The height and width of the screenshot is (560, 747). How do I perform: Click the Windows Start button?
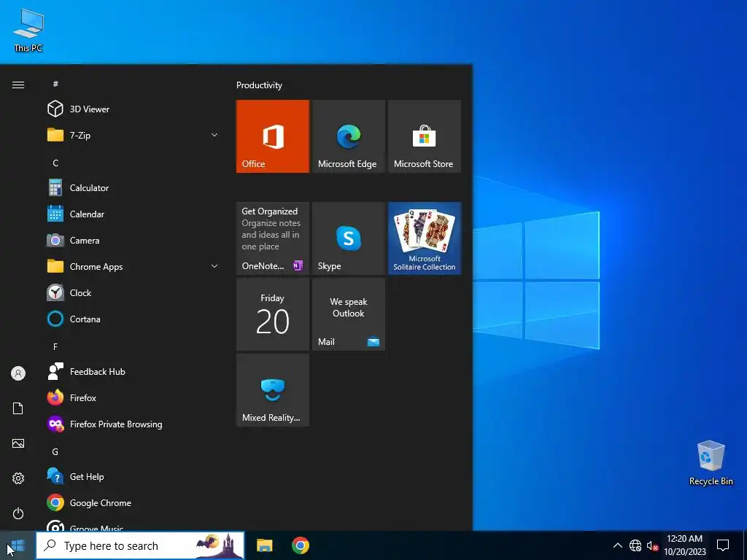tap(18, 545)
